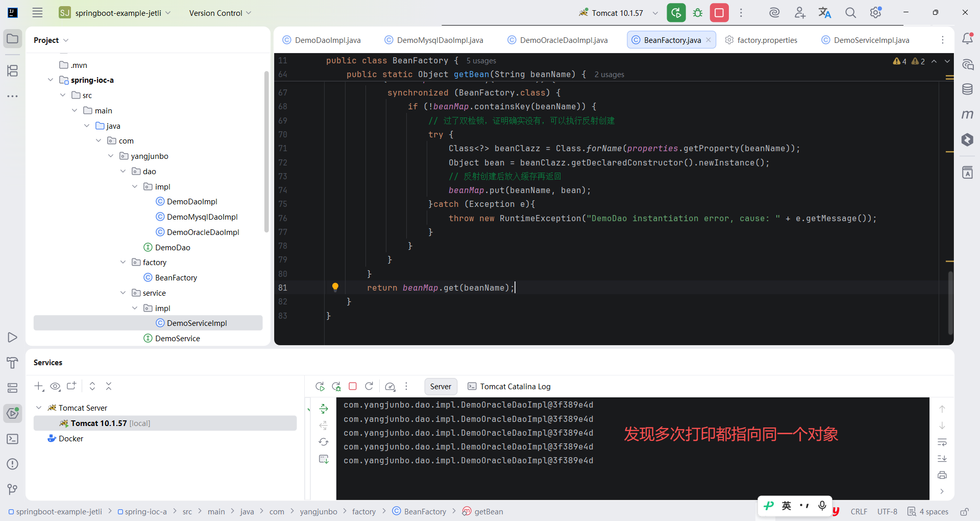Open Notifications bell in right sidebar
The image size is (980, 521).
pos(967,39)
